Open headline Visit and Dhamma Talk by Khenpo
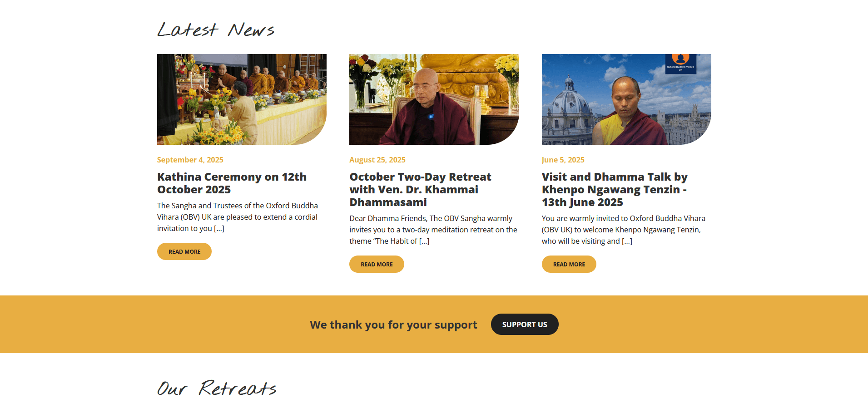 615,189
